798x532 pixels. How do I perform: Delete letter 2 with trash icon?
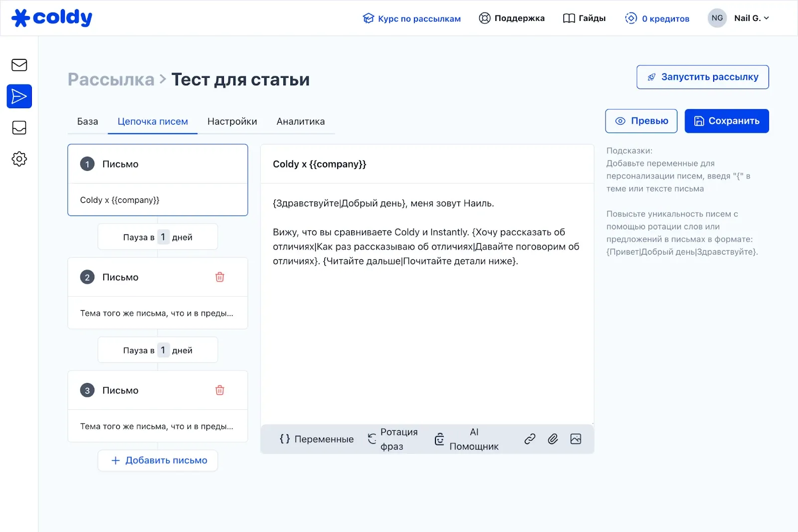[219, 277]
